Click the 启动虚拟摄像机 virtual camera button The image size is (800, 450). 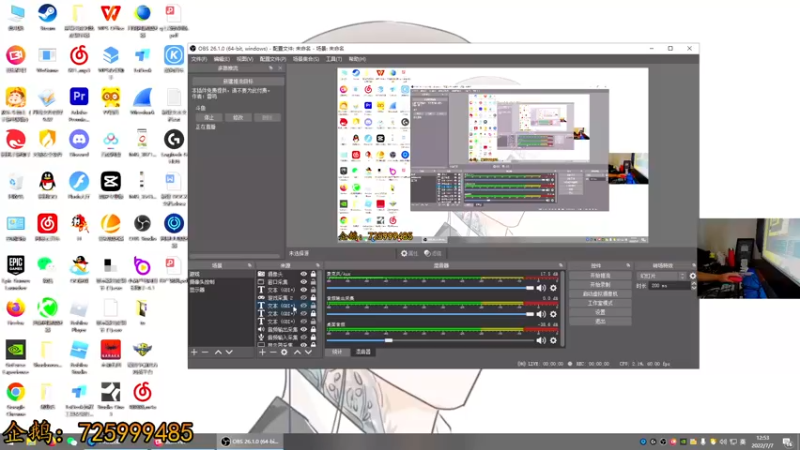(600, 294)
